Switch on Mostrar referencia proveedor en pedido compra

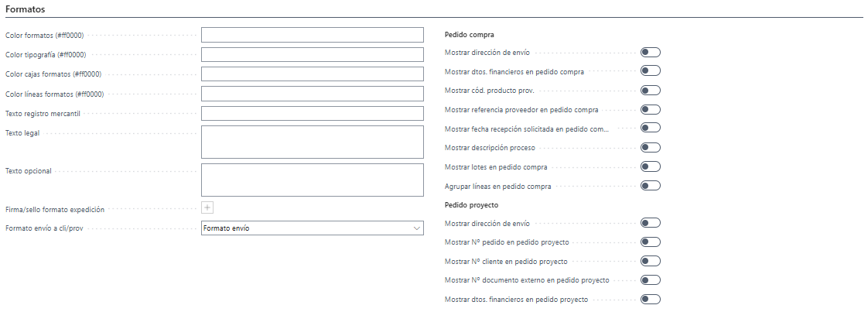click(651, 109)
